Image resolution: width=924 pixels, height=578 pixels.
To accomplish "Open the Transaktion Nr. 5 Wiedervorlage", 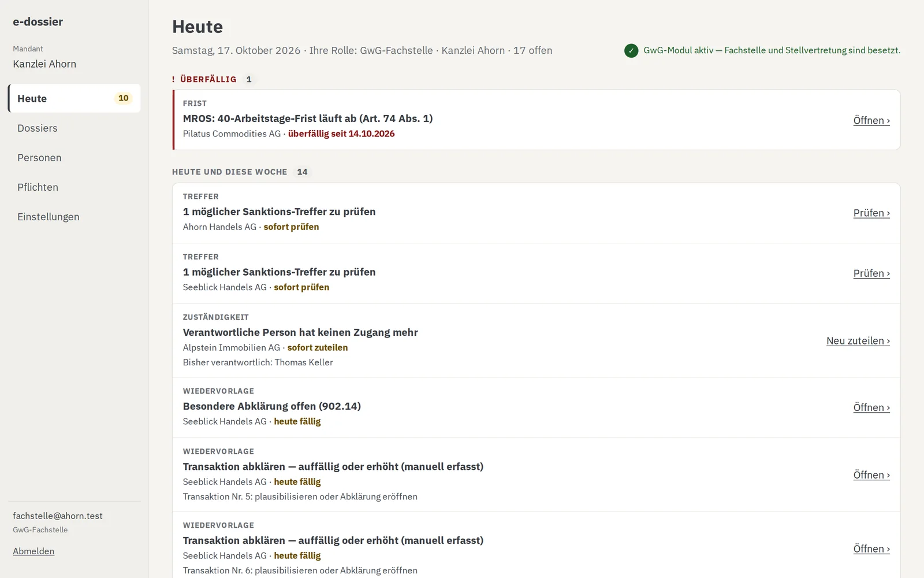I will (871, 475).
